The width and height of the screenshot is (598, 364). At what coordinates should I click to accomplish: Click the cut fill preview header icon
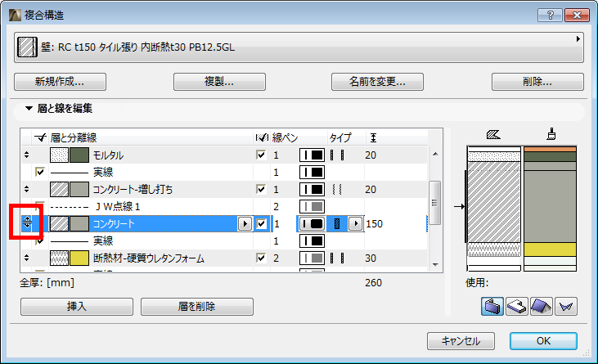(493, 134)
